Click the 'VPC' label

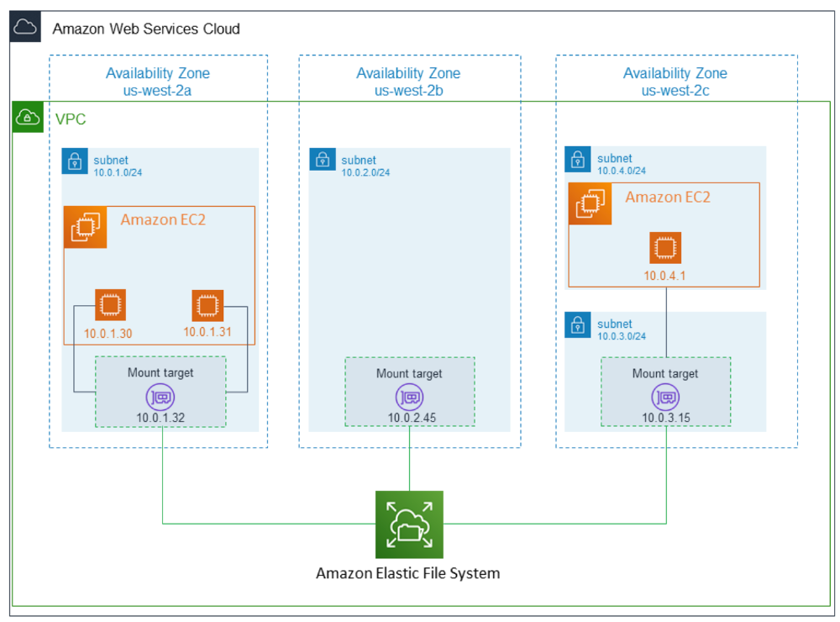click(x=71, y=119)
